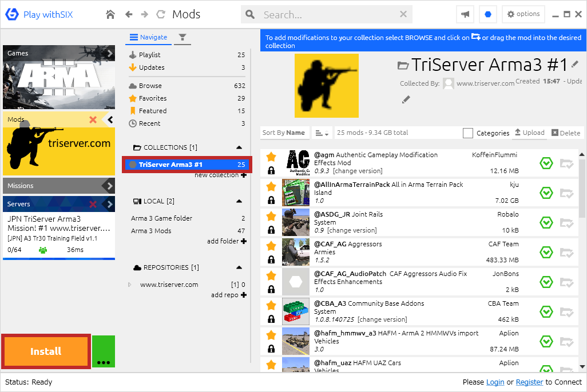
Task: Click the blue hexagon status icon
Action: pos(488,15)
